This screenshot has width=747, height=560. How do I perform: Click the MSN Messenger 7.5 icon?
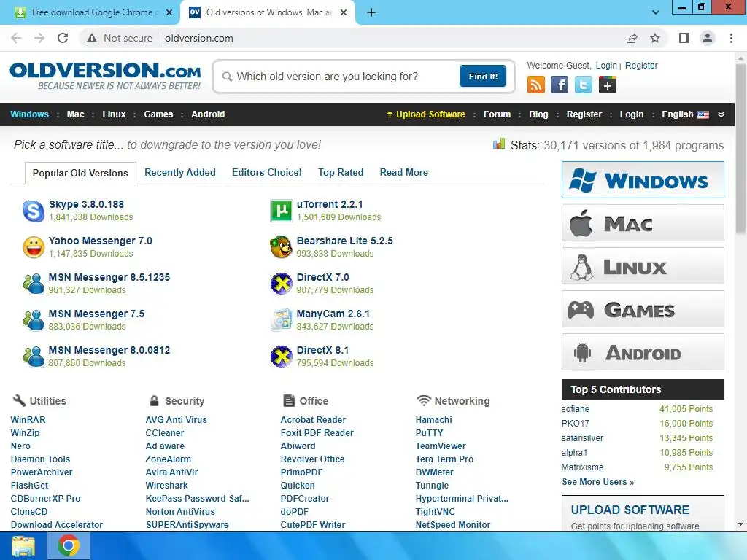34,320
